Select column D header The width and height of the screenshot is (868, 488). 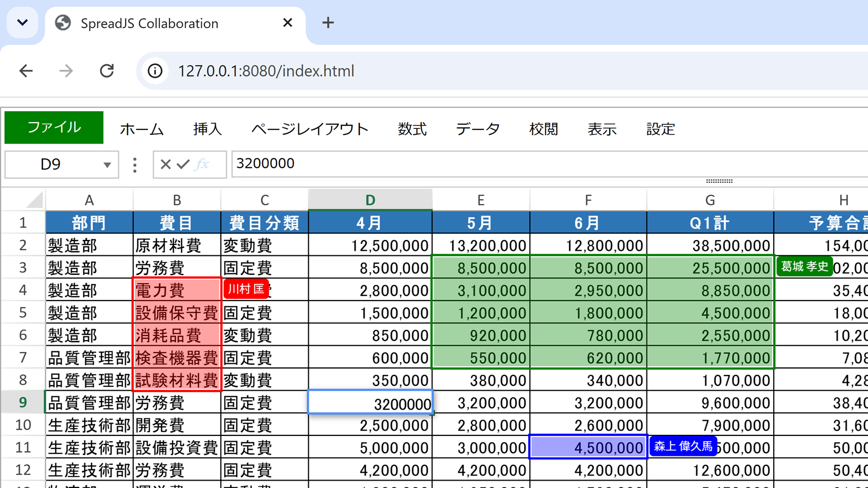pos(370,200)
